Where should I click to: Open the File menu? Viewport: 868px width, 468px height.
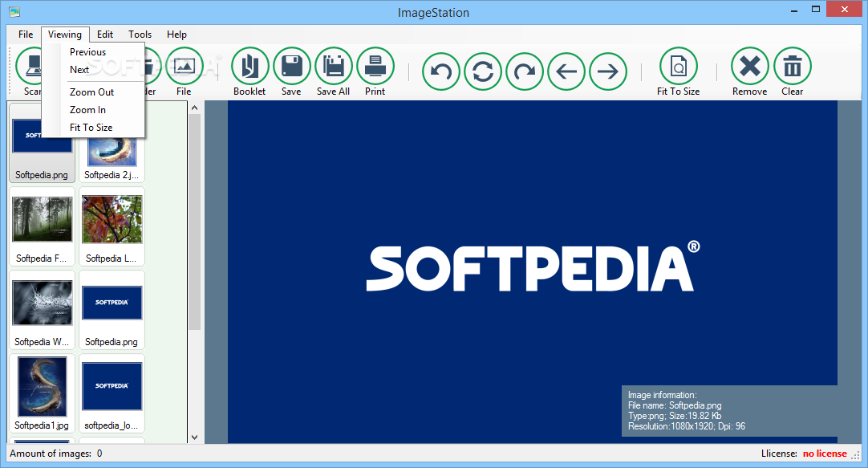26,35
